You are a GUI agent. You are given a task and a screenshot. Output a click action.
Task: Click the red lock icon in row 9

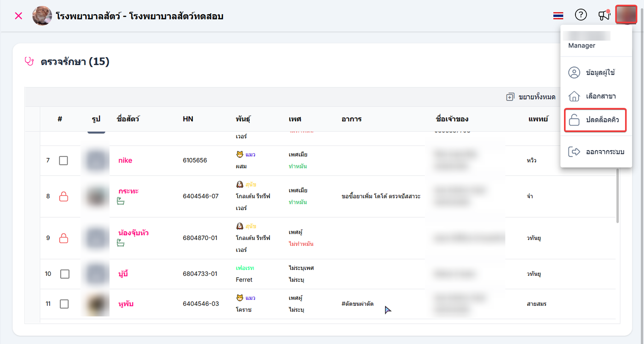coord(63,238)
